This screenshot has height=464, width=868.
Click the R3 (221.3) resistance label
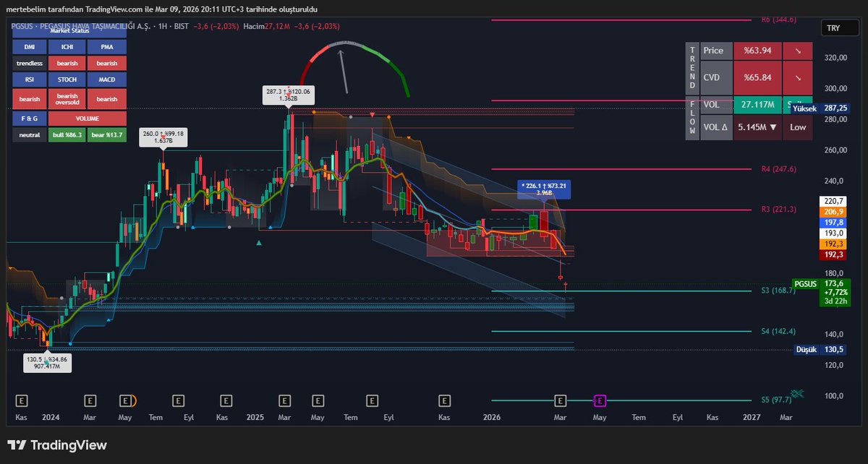(x=778, y=210)
